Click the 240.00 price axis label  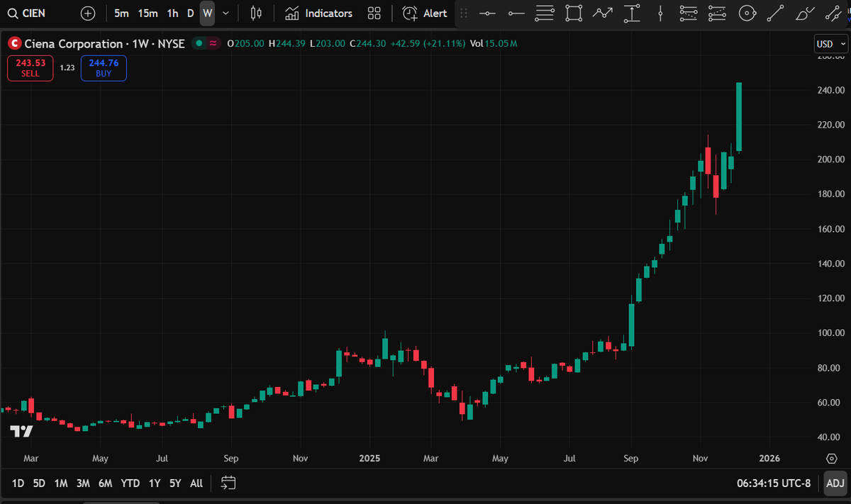point(830,90)
